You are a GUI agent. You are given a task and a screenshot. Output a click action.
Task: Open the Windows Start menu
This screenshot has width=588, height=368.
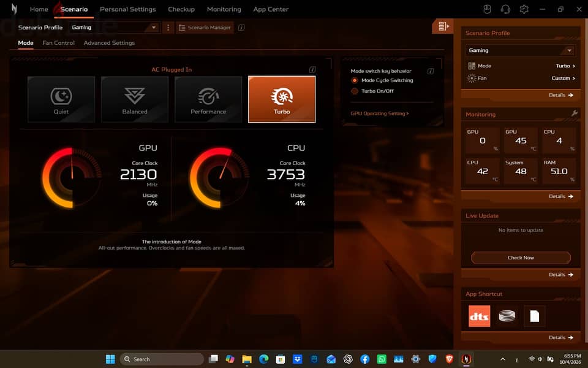point(110,359)
